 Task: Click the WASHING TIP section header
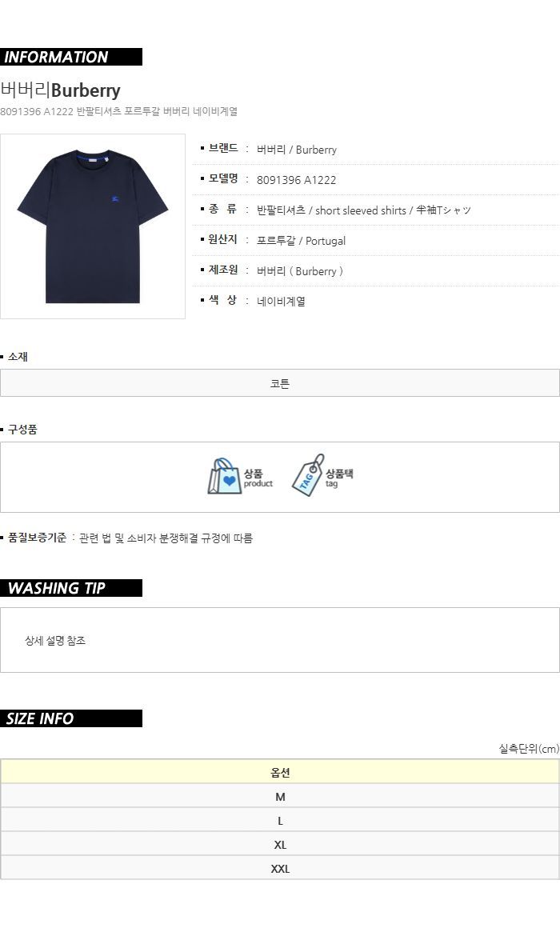pos(71,588)
